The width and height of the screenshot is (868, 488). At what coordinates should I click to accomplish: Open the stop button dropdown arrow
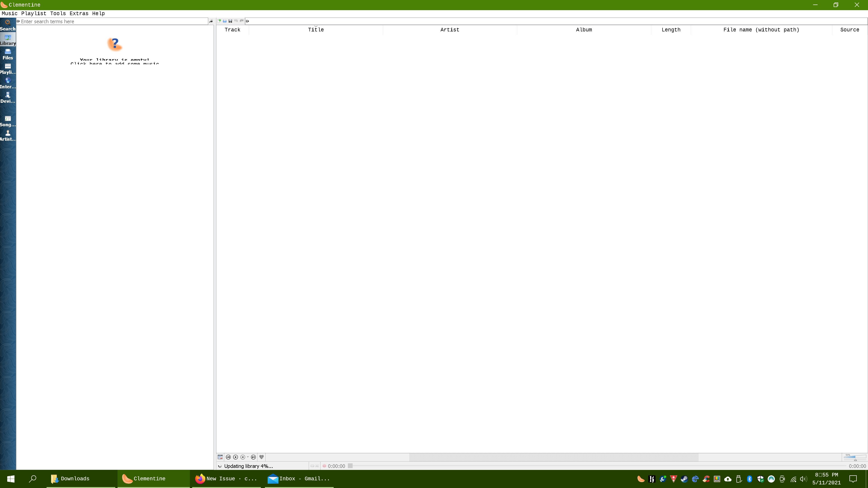pyautogui.click(x=248, y=457)
